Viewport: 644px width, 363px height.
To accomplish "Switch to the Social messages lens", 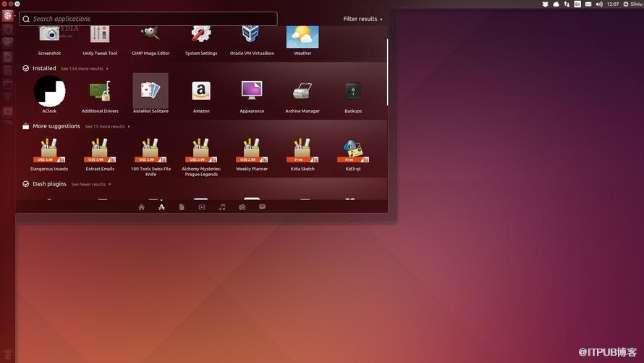I will pyautogui.click(x=262, y=206).
